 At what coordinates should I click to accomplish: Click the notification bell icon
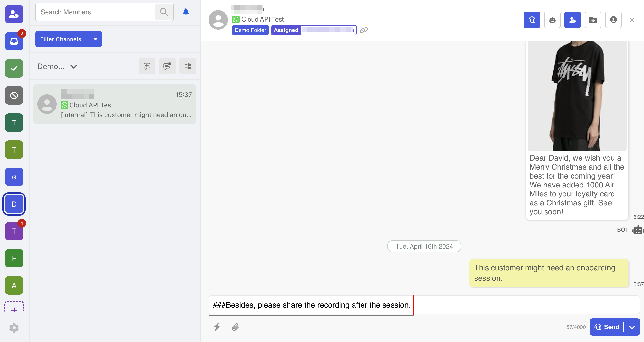pos(185,12)
